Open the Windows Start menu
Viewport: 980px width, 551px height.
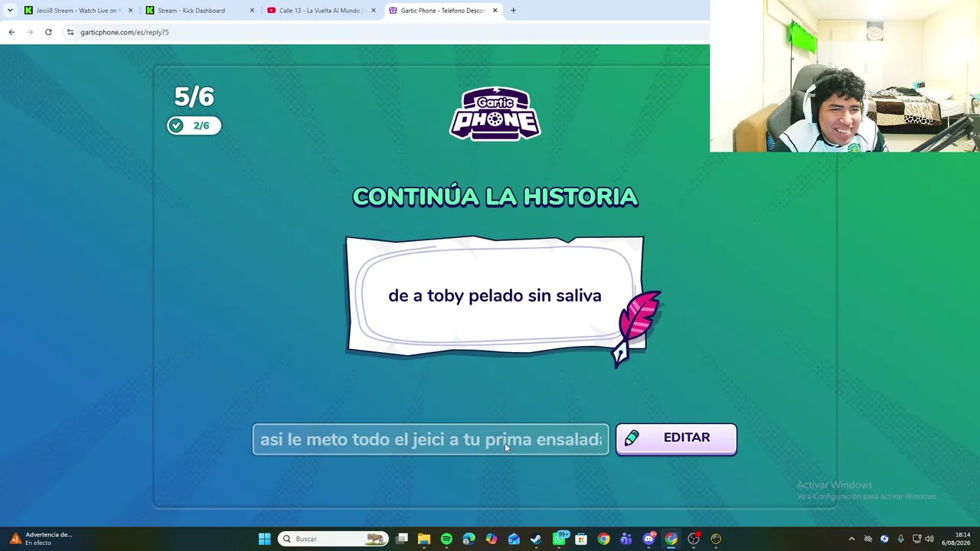coord(264,539)
